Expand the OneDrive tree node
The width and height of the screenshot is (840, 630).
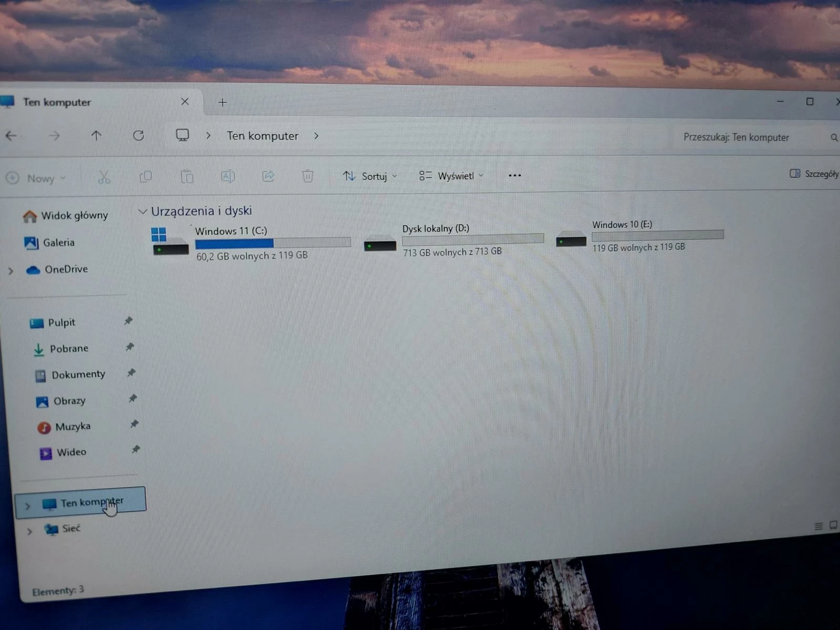click(11, 271)
